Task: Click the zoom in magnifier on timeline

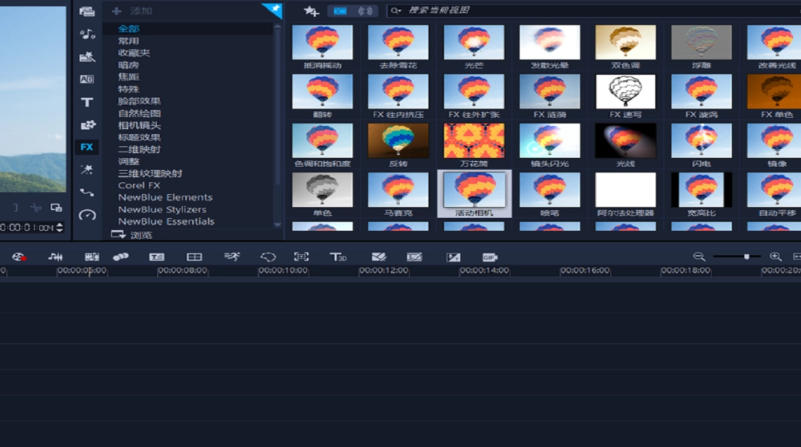Action: coord(775,257)
